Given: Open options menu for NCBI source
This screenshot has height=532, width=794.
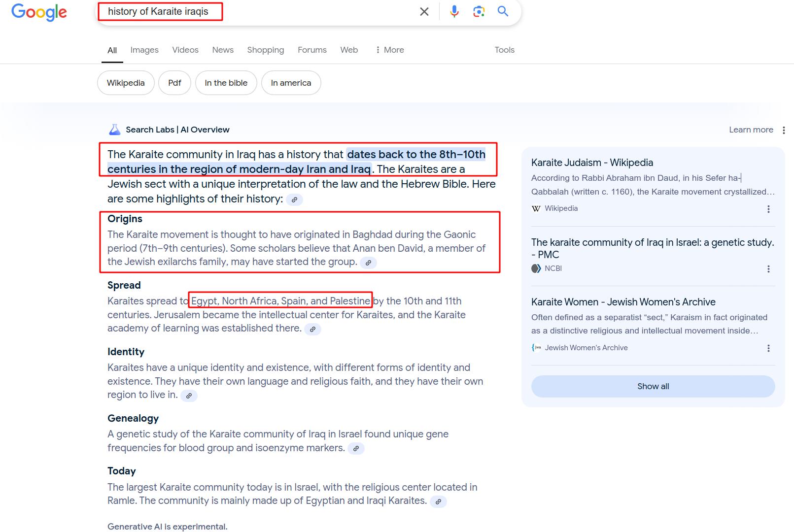Looking at the screenshot, I should point(768,269).
